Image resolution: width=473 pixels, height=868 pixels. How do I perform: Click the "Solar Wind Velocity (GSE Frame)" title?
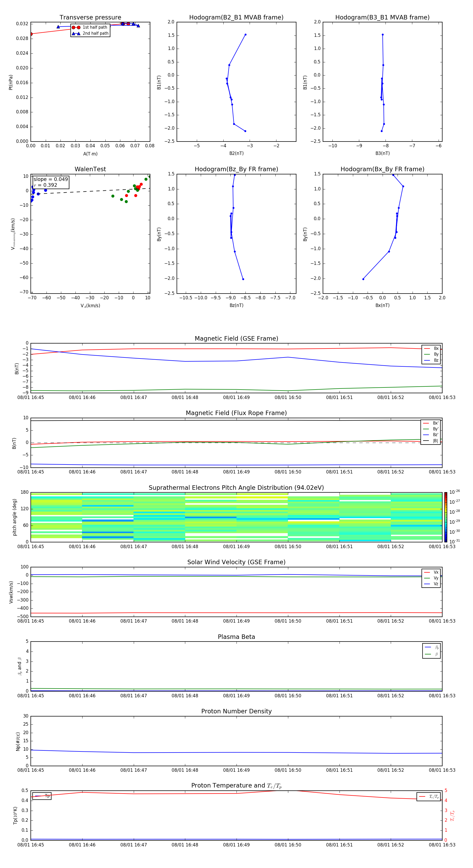click(236, 562)
